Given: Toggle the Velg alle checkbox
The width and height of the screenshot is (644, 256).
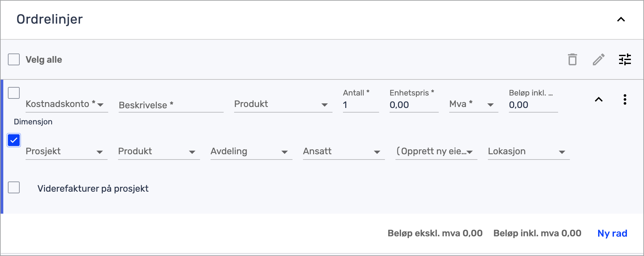Looking at the screenshot, I should click(14, 60).
